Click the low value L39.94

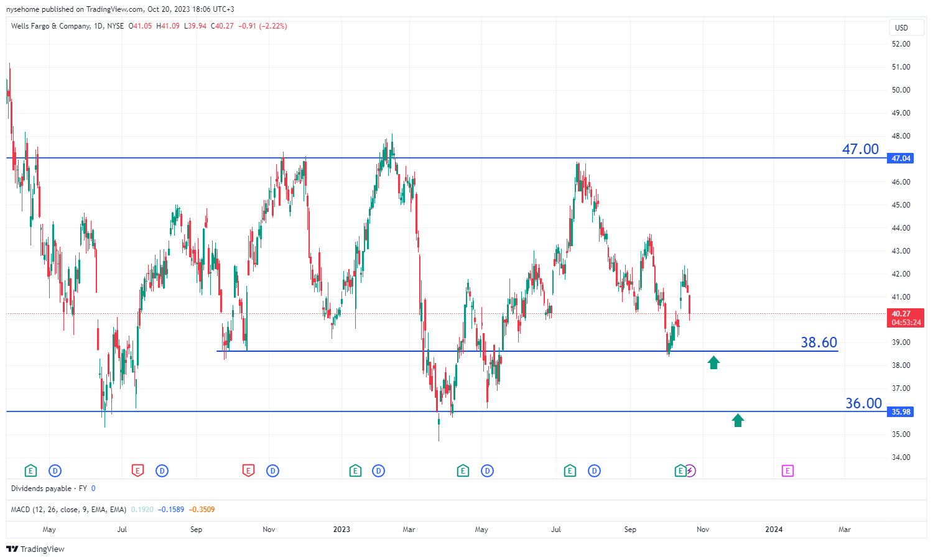pos(195,26)
